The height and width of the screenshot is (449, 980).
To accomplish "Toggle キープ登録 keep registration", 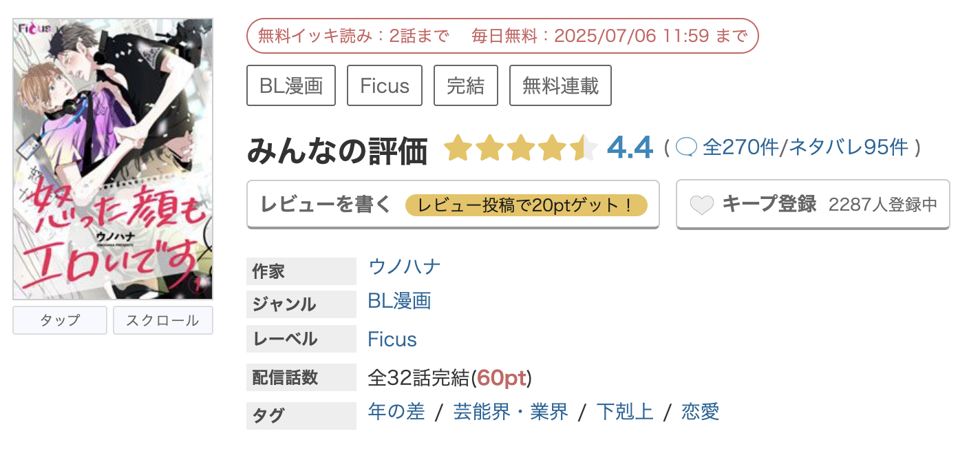I will coord(813,205).
